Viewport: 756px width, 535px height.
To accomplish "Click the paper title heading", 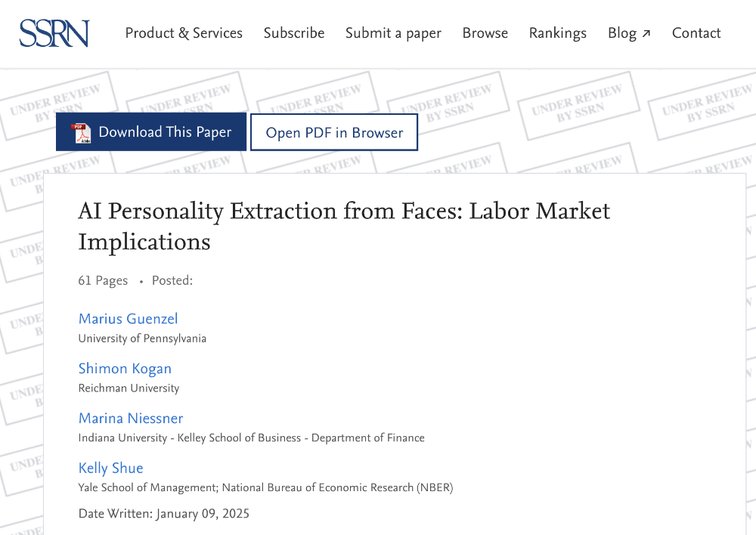I will pos(344,226).
